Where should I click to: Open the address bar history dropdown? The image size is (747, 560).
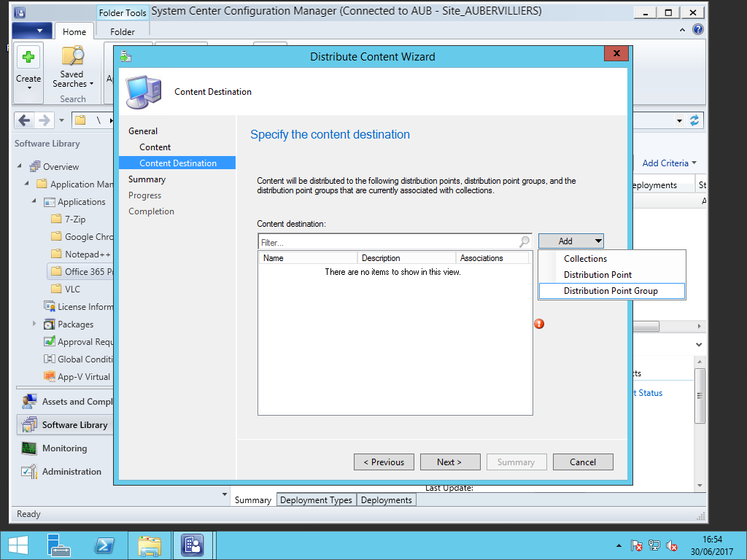click(x=679, y=121)
